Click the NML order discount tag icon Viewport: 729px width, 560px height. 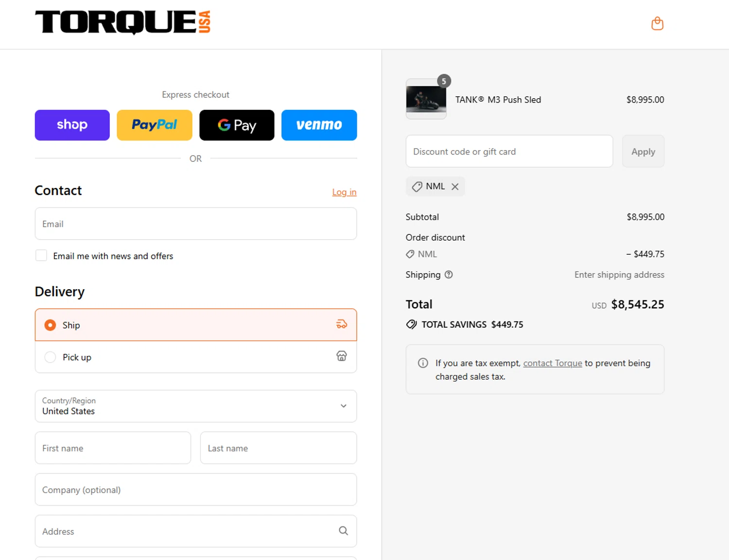pyautogui.click(x=410, y=254)
